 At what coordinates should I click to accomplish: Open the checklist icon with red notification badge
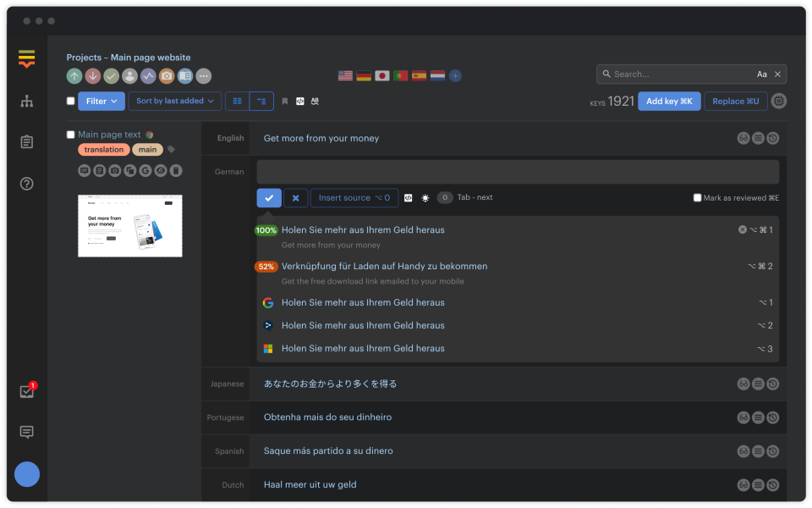pyautogui.click(x=27, y=391)
